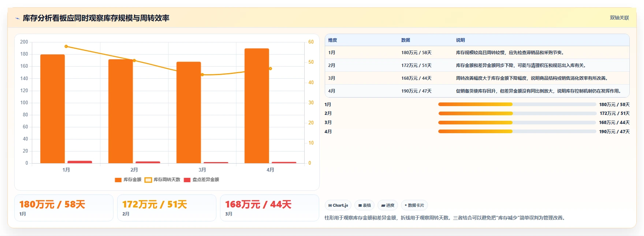This screenshot has width=644, height=236.
Task: Click the 4月 x-axis label on chart
Action: [x=271, y=170]
